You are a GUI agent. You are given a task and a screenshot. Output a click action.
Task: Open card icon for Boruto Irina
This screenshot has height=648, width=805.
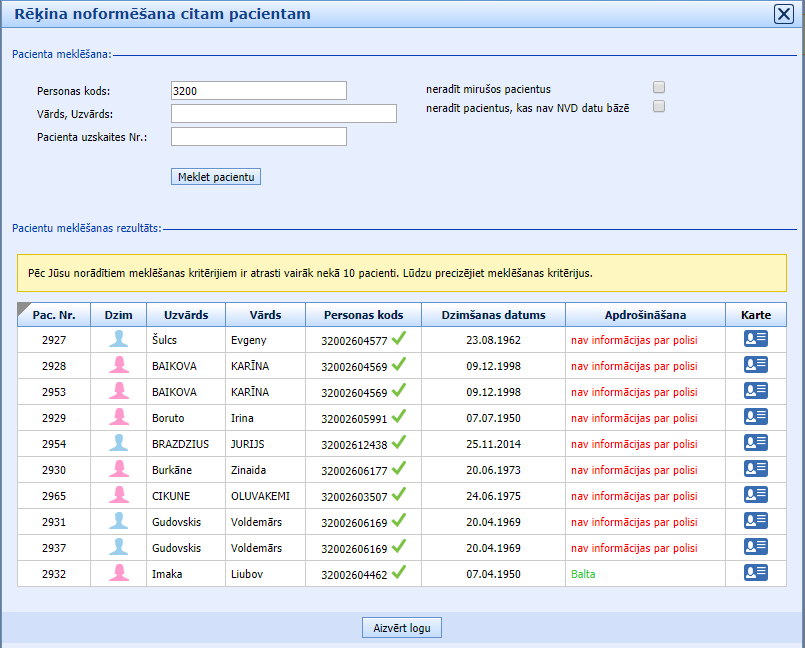tap(755, 417)
